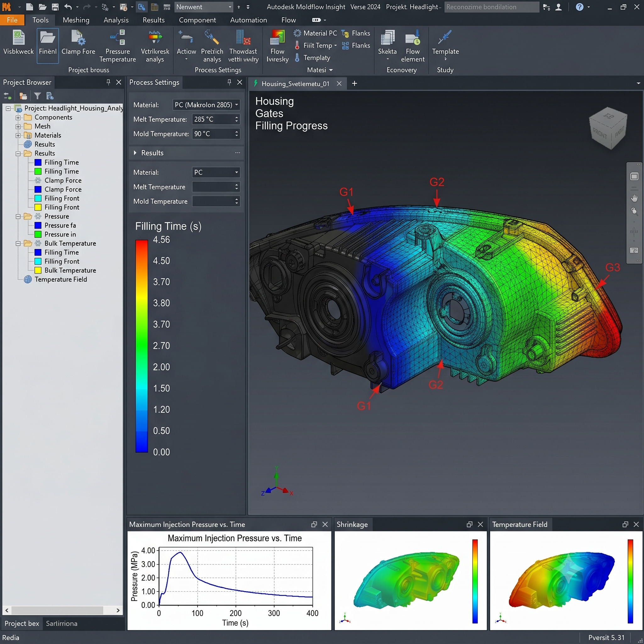Open the Fiiit Temp dropdown

pos(335,45)
